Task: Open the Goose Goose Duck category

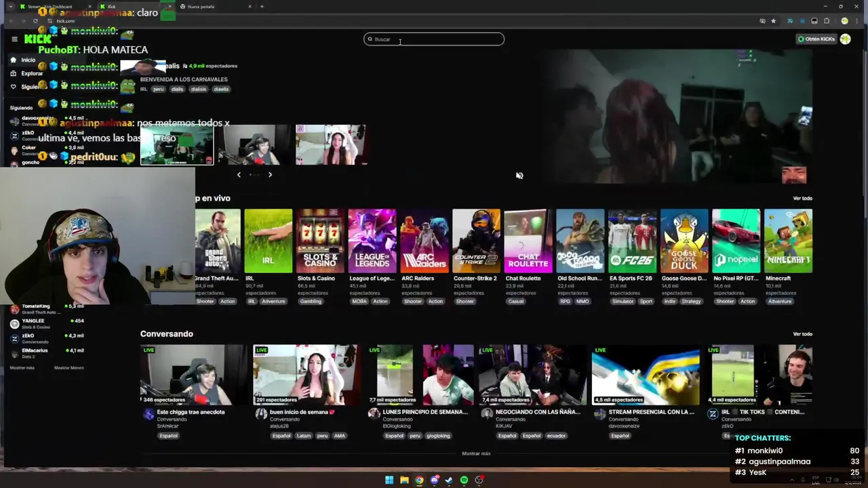Action: [684, 241]
